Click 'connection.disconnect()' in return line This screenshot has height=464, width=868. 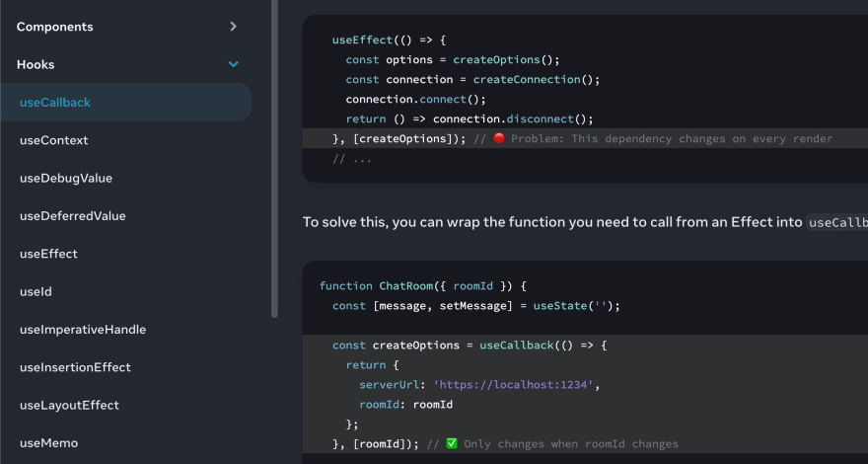(509, 118)
